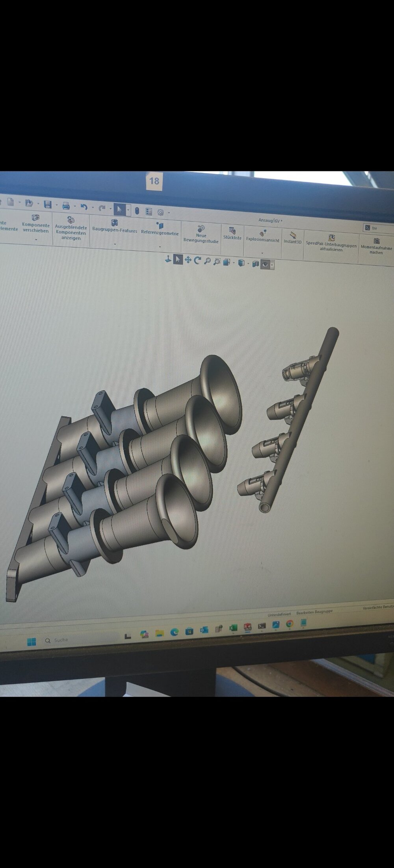Click the view orientation triad icon
Screen dimensions: 394x868
(168, 259)
